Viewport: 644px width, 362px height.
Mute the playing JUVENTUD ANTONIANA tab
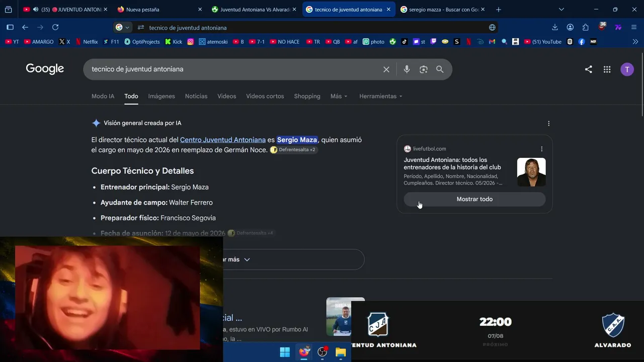tap(35, 10)
